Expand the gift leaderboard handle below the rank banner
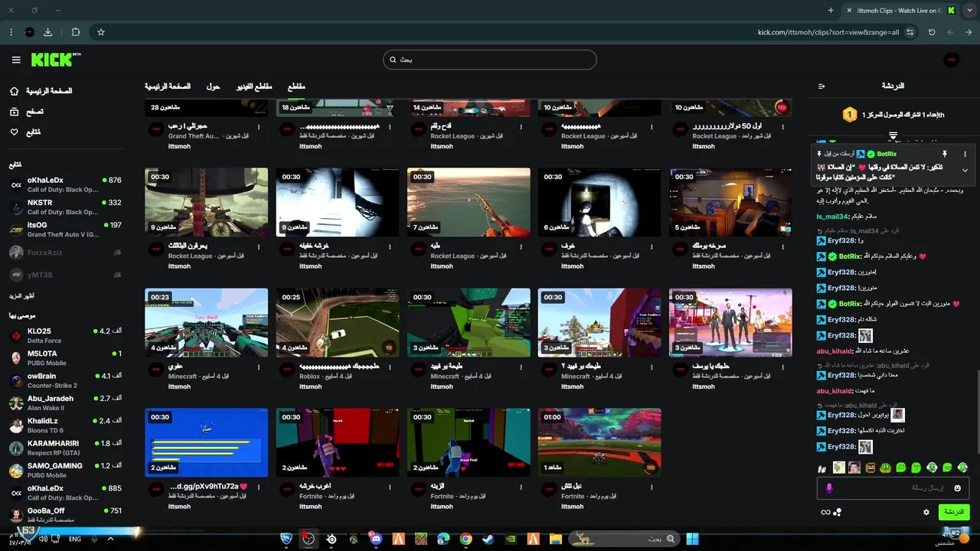The image size is (980, 551). coord(893,135)
